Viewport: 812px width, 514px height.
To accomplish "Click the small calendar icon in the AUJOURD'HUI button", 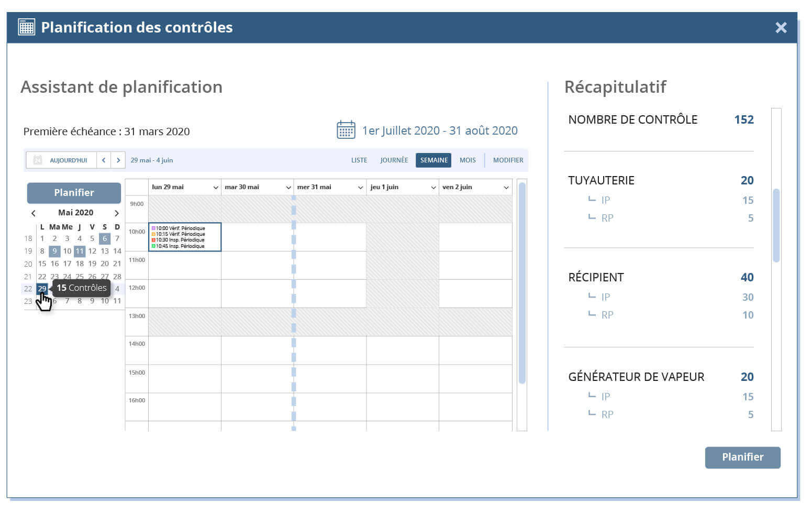I will pos(37,160).
